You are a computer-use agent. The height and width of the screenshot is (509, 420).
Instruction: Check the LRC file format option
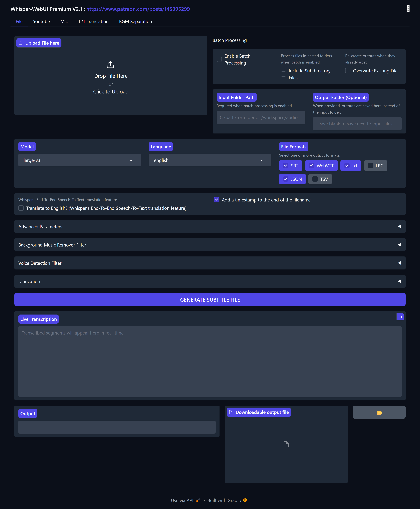coord(370,166)
